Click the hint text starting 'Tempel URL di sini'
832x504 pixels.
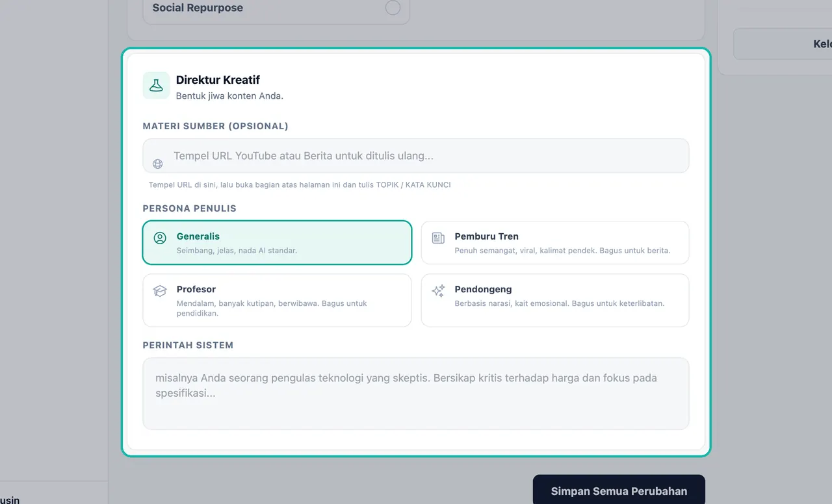(x=300, y=184)
